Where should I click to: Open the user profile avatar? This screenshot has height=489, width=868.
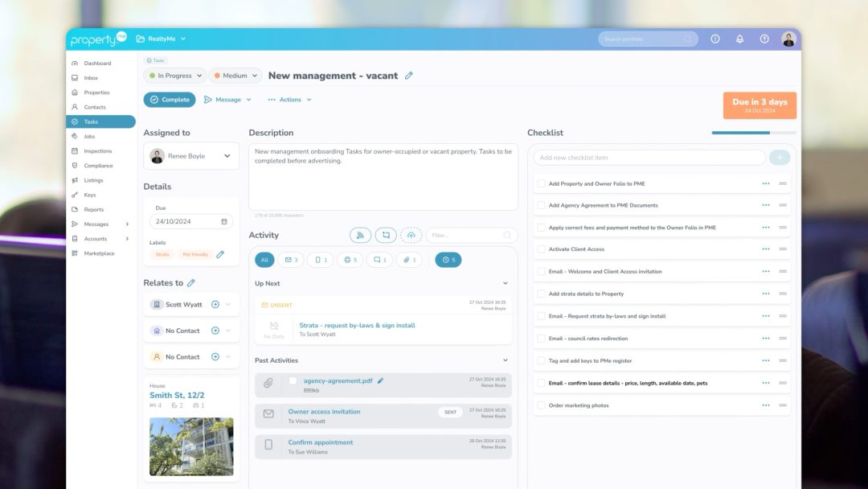(x=789, y=39)
